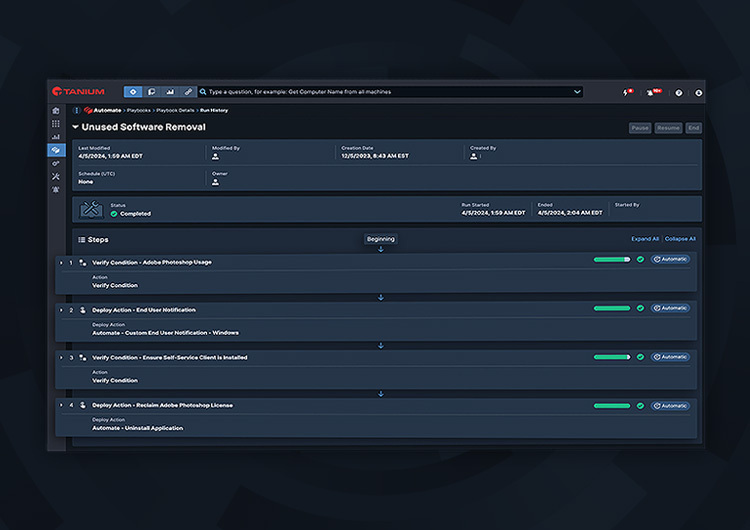Image resolution: width=750 pixels, height=530 pixels.
Task: Click the Creation Date value
Action: pos(375,156)
